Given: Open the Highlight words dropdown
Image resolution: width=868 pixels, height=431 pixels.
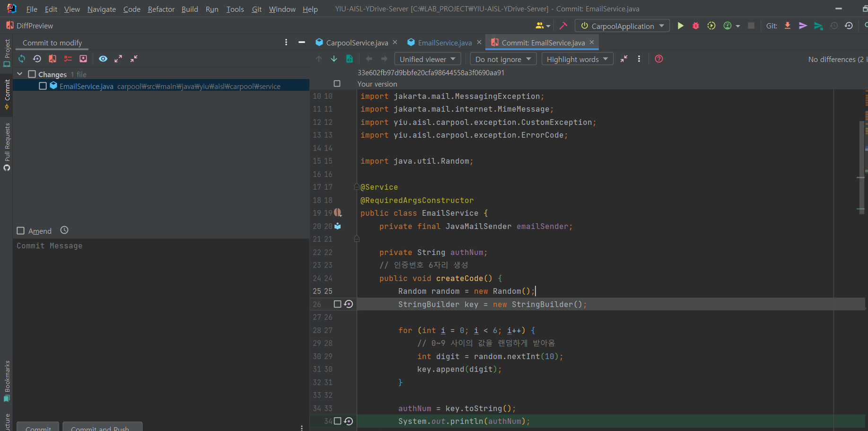Looking at the screenshot, I should coord(577,59).
